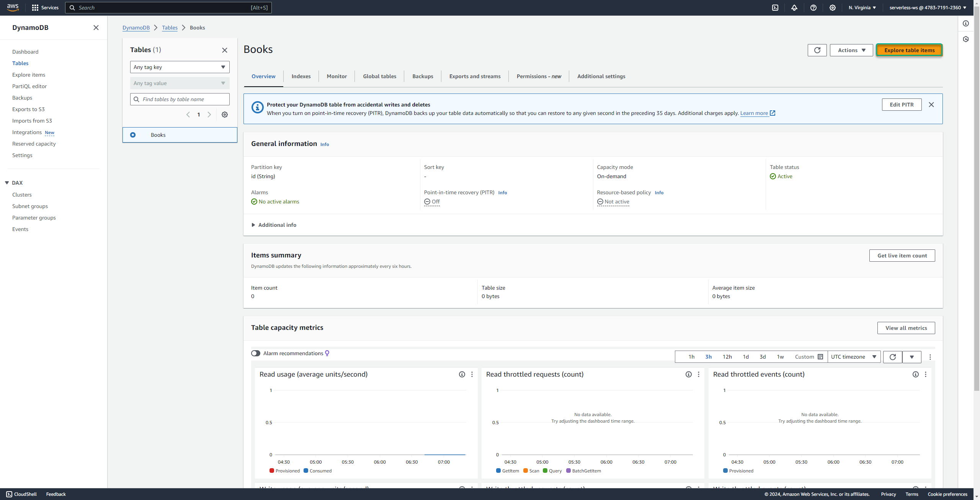Open the refresh interval dropdown arrow

point(912,357)
